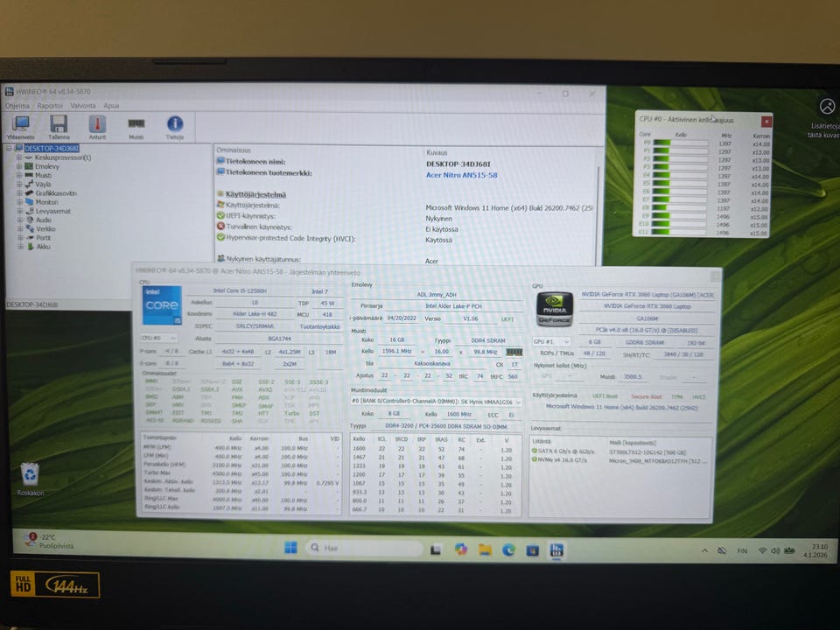The height and width of the screenshot is (630, 840).
Task: Open the Raportti menu
Action: (x=50, y=106)
